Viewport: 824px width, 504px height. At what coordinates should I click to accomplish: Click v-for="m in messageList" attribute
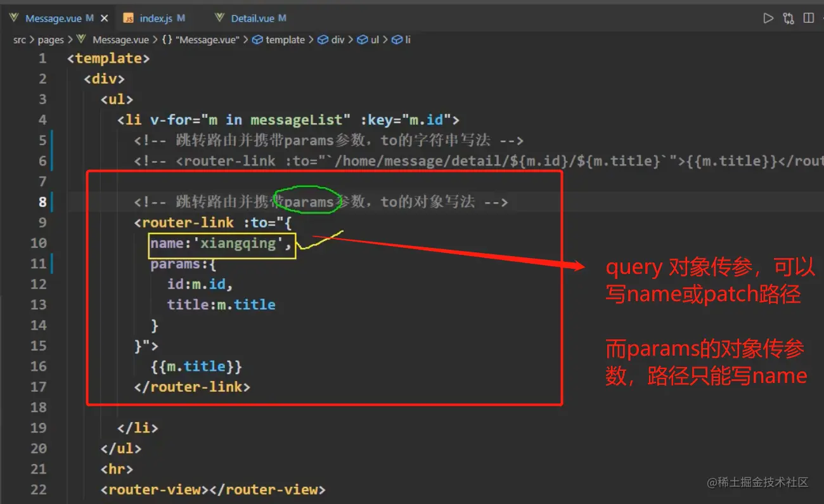coord(250,120)
